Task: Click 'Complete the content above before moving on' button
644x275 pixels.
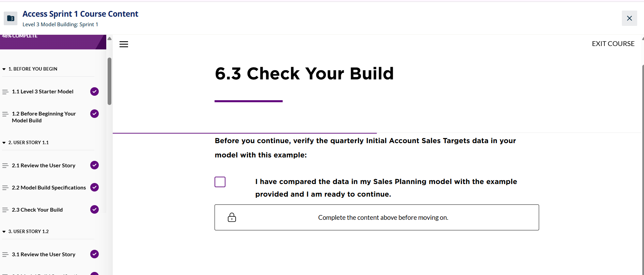Action: click(x=377, y=217)
